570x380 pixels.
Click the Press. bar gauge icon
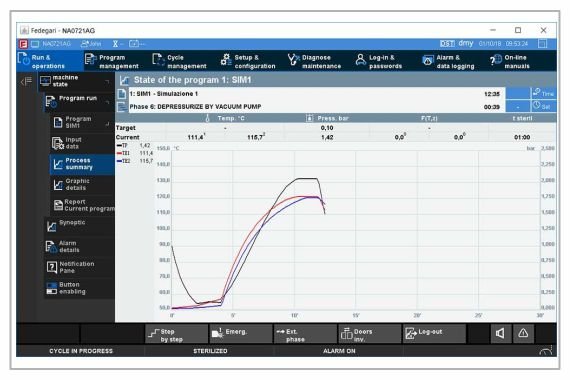coord(309,118)
